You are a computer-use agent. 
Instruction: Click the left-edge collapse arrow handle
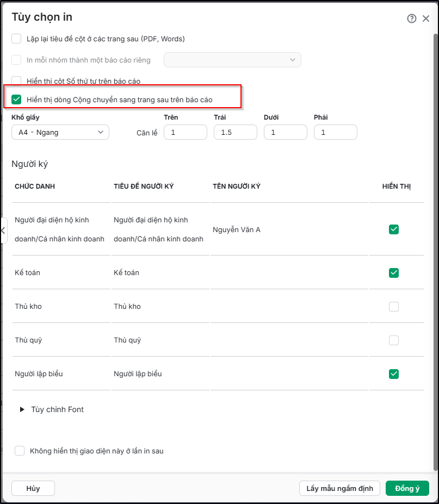(3, 231)
